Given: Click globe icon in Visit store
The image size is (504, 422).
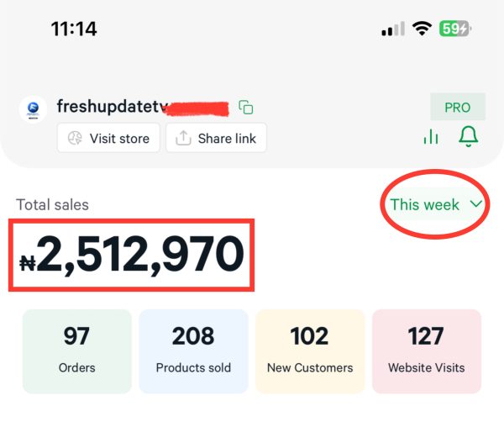Looking at the screenshot, I should point(76,139).
